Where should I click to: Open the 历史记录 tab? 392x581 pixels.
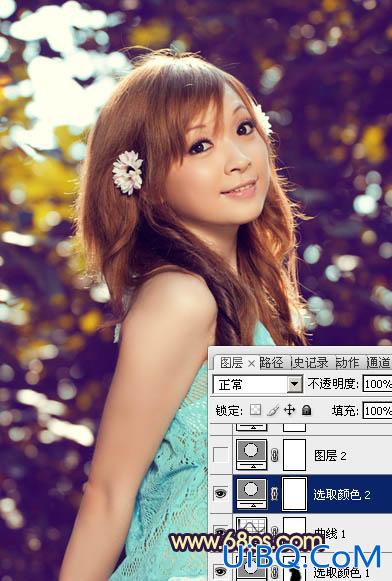point(310,363)
